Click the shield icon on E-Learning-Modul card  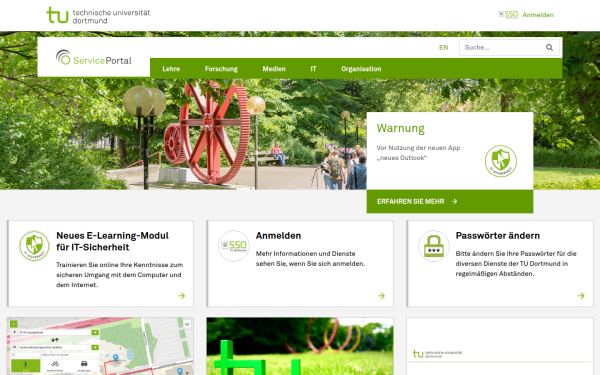coord(34,246)
